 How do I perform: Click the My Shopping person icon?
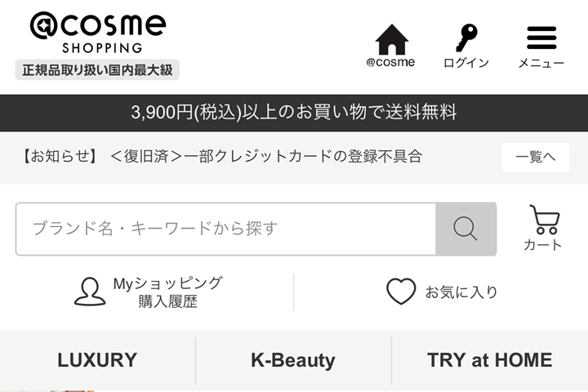point(90,292)
